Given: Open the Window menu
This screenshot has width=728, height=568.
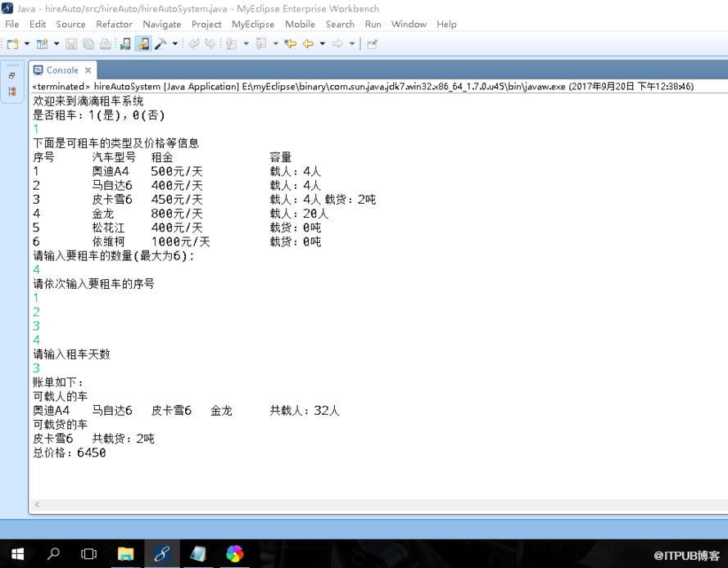Looking at the screenshot, I should [409, 24].
